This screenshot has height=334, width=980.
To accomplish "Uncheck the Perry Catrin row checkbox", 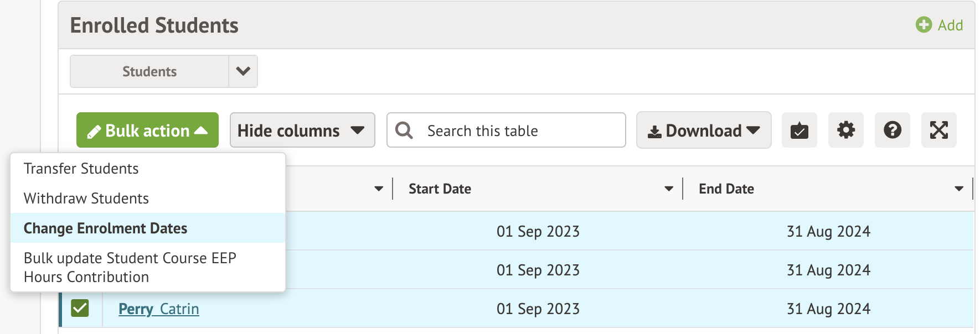I will pos(80,308).
